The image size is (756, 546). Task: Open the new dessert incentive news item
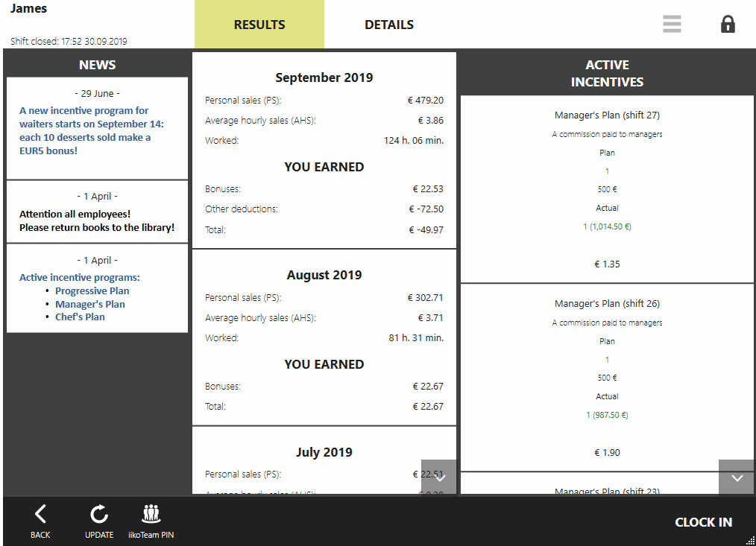point(92,130)
